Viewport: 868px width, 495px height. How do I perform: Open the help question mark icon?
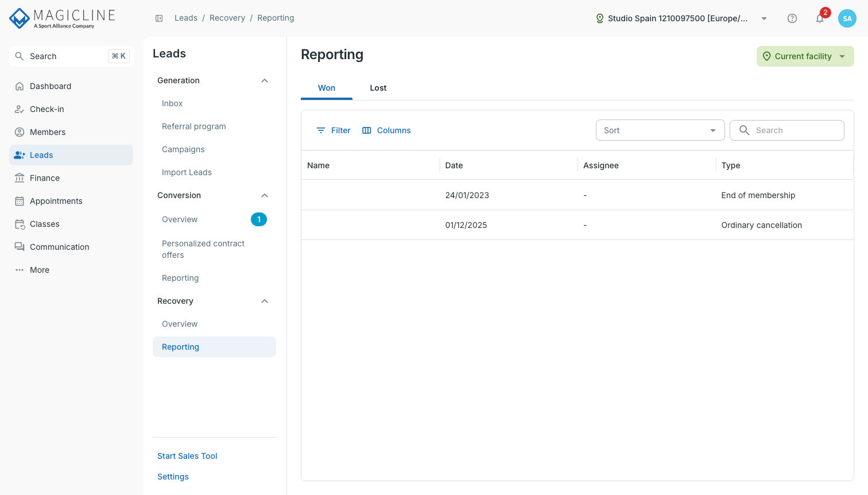[x=792, y=18]
